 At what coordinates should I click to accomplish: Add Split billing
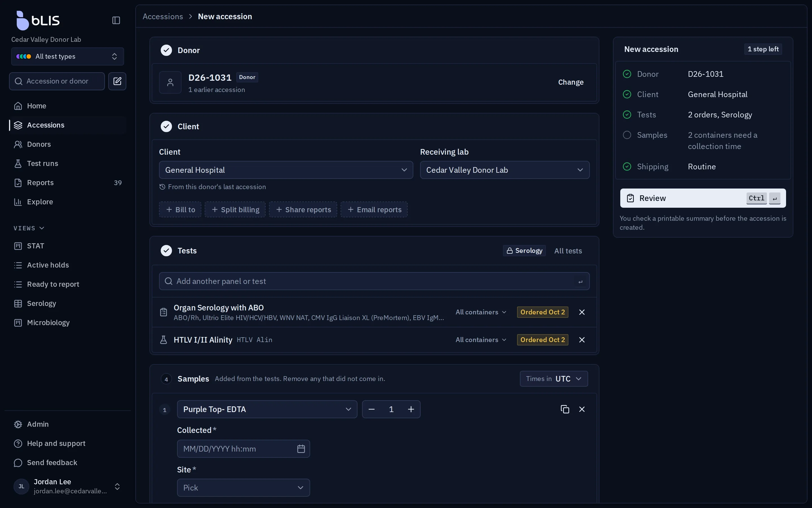[235, 210]
